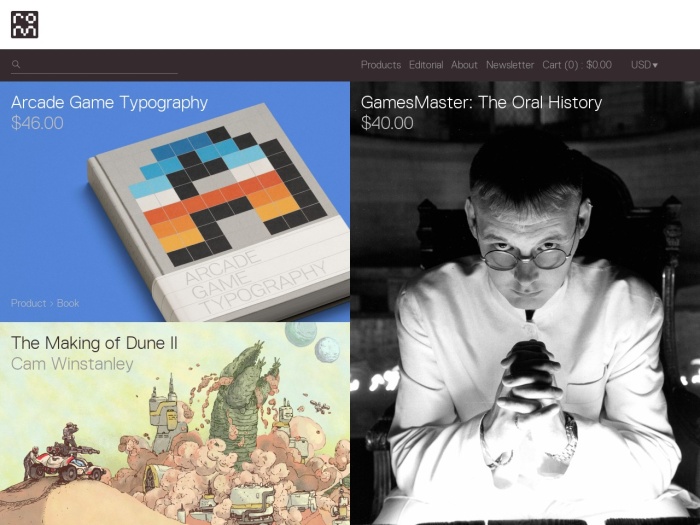View Cart (0) : $0.00
The image size is (700, 525).
click(577, 65)
